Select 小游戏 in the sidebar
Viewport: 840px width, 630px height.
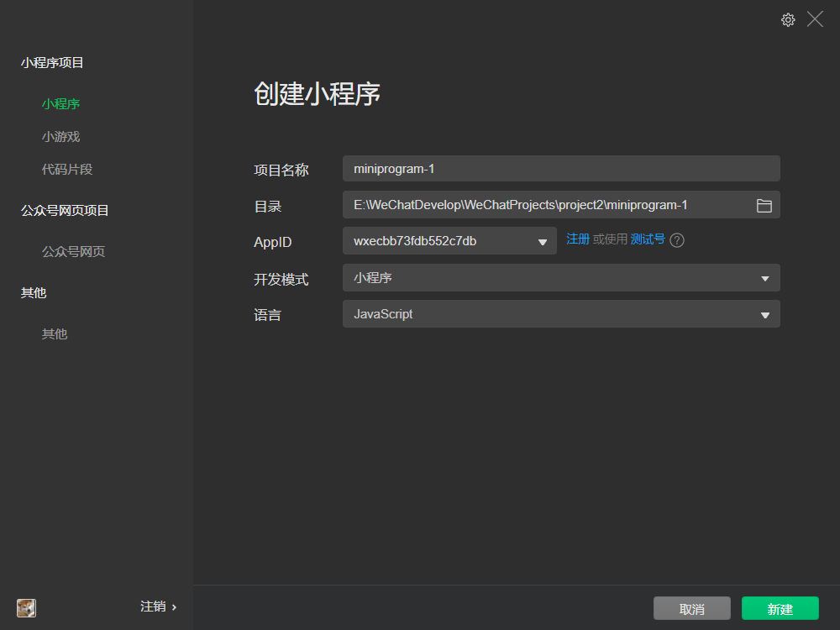[61, 137]
